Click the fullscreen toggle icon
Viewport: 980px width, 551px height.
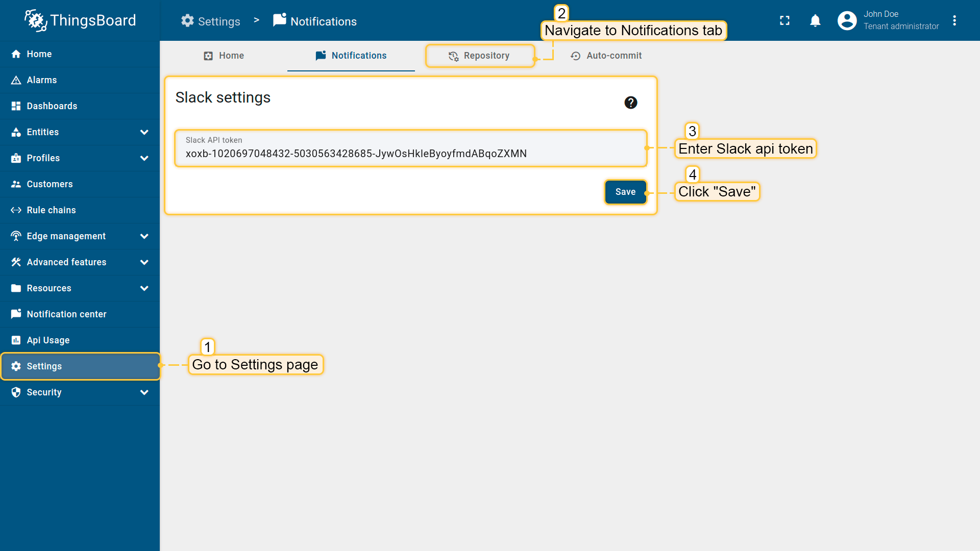[x=785, y=20]
